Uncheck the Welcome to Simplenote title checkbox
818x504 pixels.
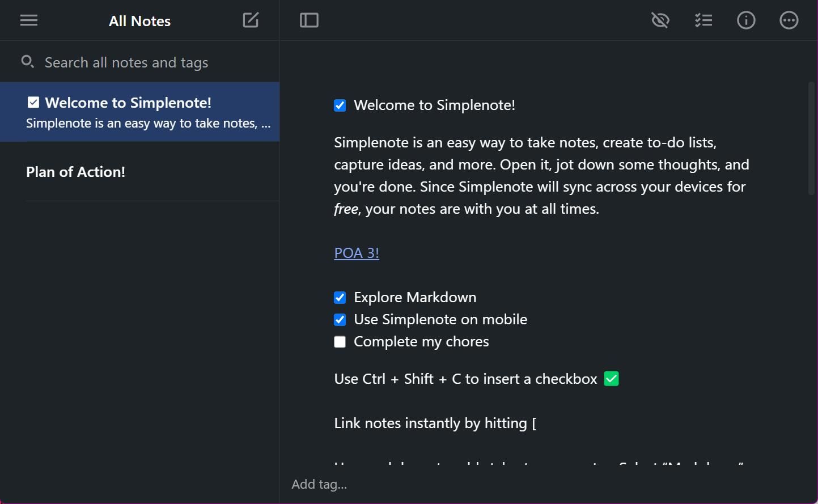340,105
